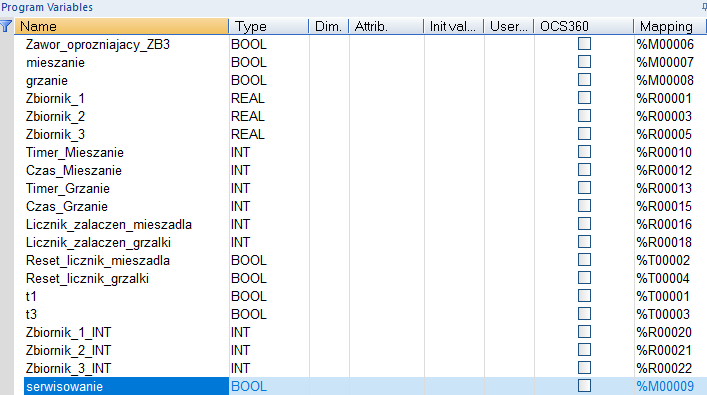Select the Zbiornik_1_INT variable name
Viewport: 707px width, 395px height.
(x=68, y=333)
